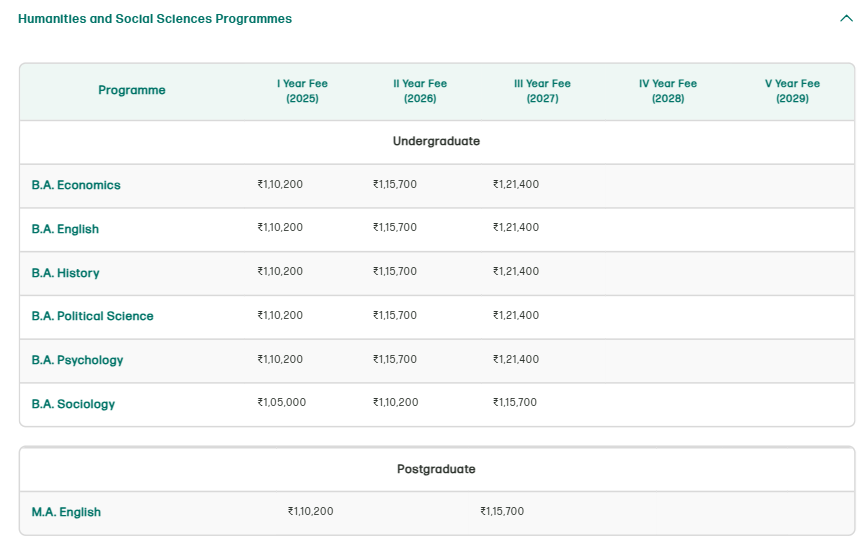Click B.A. Sociology second year fee ₹1,10,200
The height and width of the screenshot is (546, 868).
point(396,402)
